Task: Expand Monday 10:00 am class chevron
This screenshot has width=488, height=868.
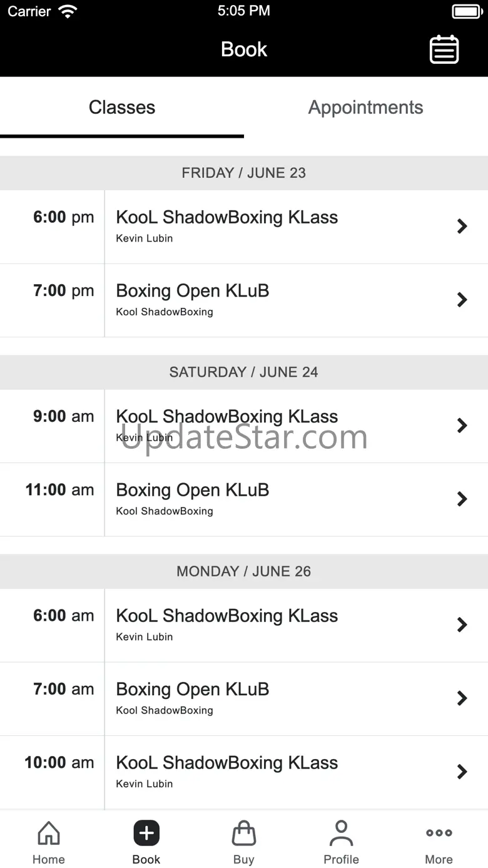Action: pos(462,772)
